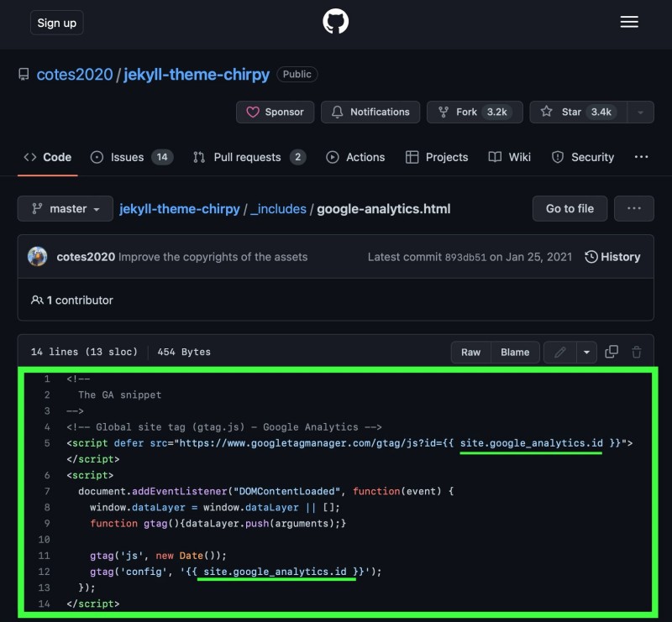
Task: Copy raw file contents icon
Action: click(x=612, y=352)
